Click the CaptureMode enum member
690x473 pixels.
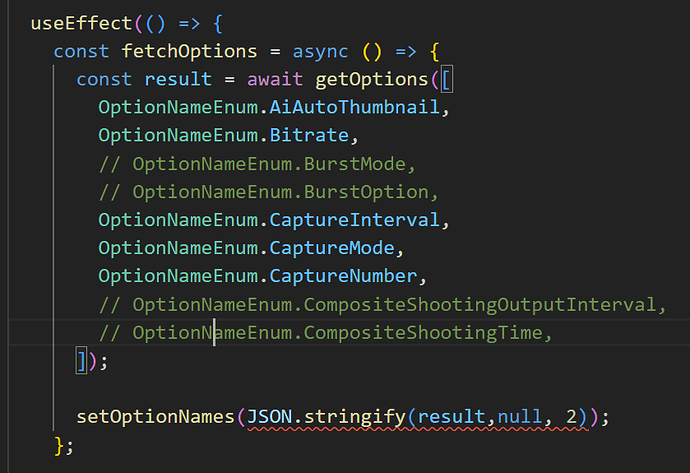332,249
